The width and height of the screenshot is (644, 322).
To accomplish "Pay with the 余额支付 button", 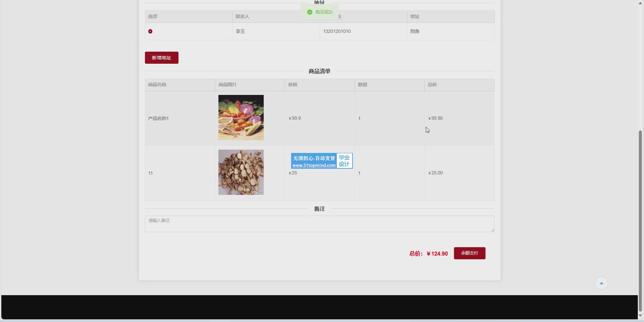I will [469, 253].
